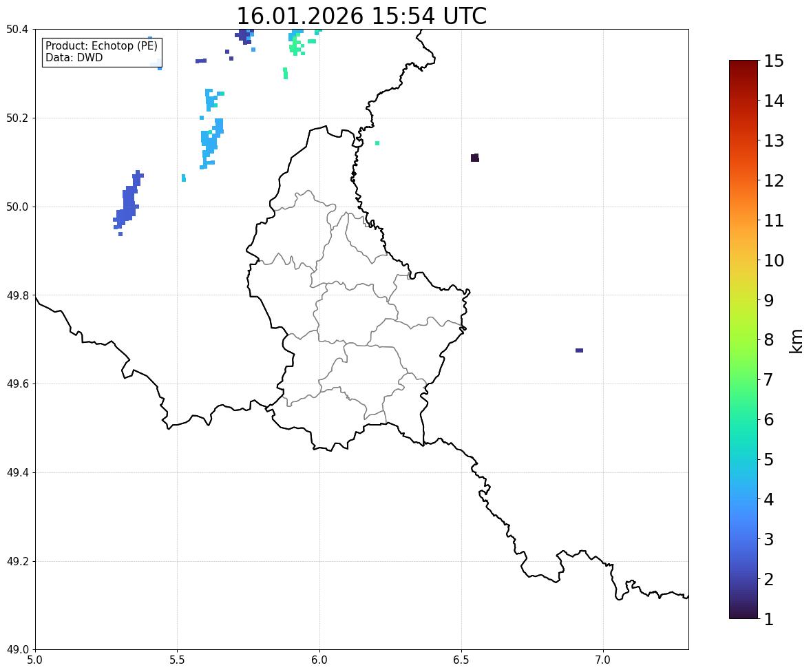Click the title "16.01.2026 15:54 UTC"

(361, 16)
